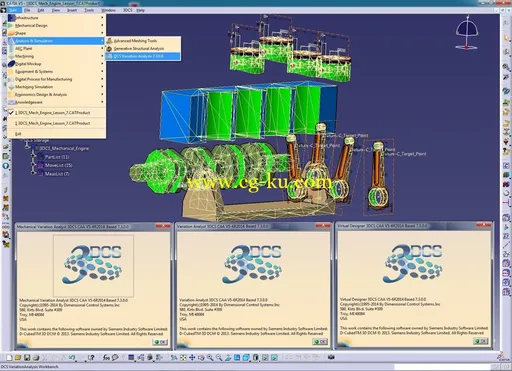This screenshot has width=512, height=371.
Task: Choose DCS Variation Analysis 7.3.0.0
Action: click(x=143, y=56)
